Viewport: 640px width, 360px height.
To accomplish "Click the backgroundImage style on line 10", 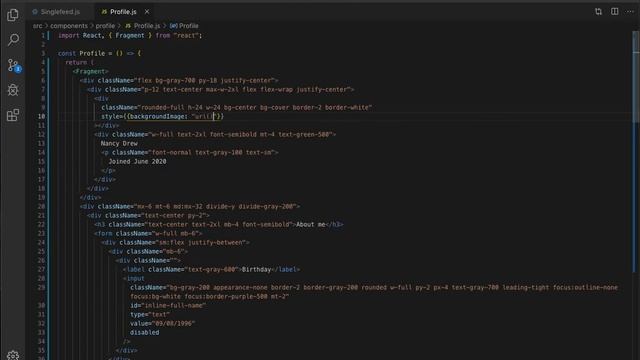I will [162, 116].
